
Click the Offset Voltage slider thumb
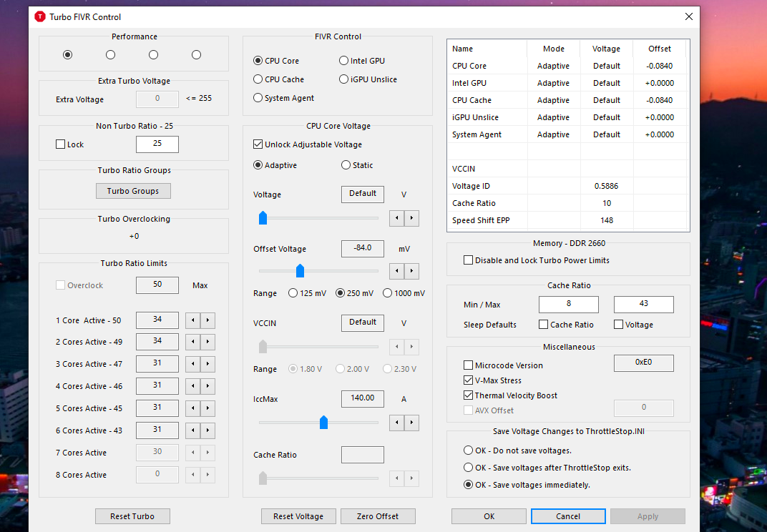(301, 270)
